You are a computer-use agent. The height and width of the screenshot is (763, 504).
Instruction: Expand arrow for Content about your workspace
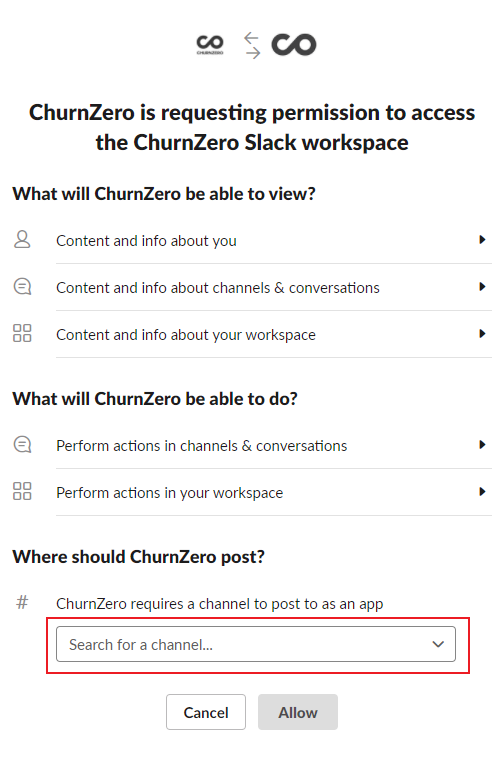[482, 334]
